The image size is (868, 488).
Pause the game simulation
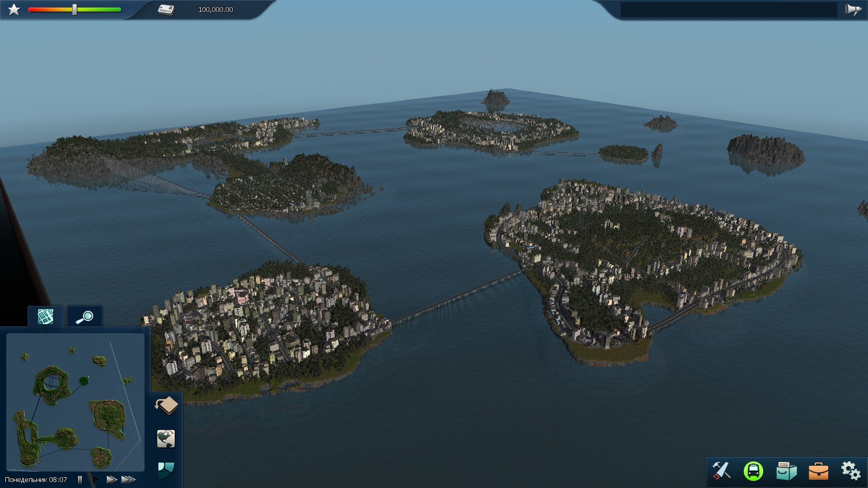tap(80, 479)
